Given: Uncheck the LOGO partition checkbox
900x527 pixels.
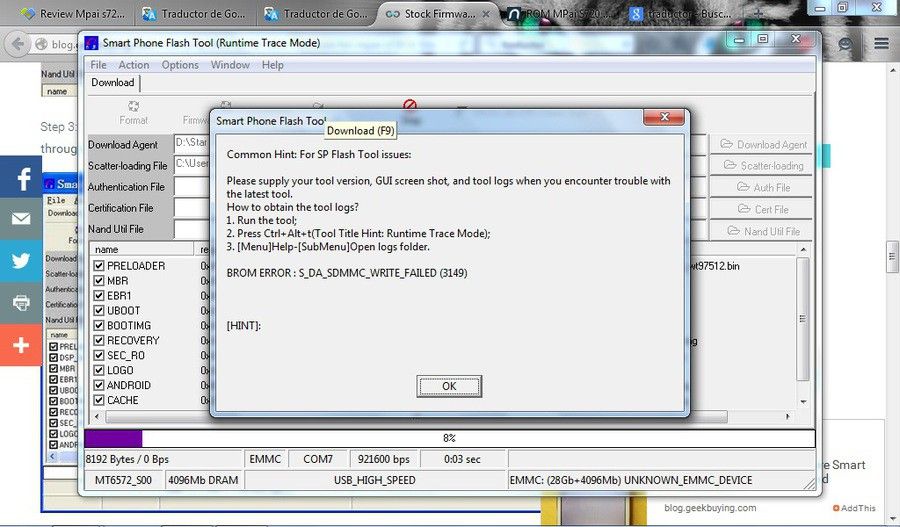Looking at the screenshot, I should 99,370.
